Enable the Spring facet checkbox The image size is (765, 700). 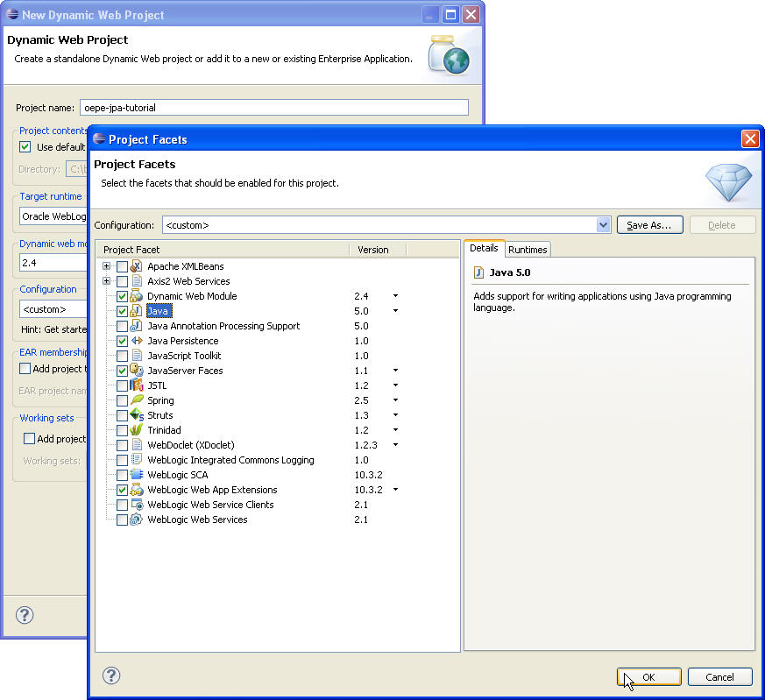pyautogui.click(x=122, y=400)
